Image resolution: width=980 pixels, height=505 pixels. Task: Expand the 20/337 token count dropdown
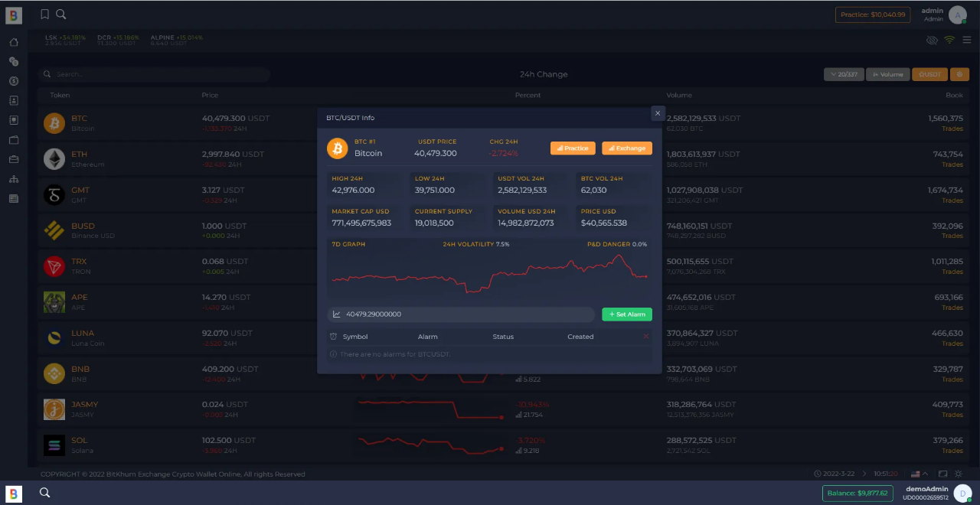click(x=844, y=74)
